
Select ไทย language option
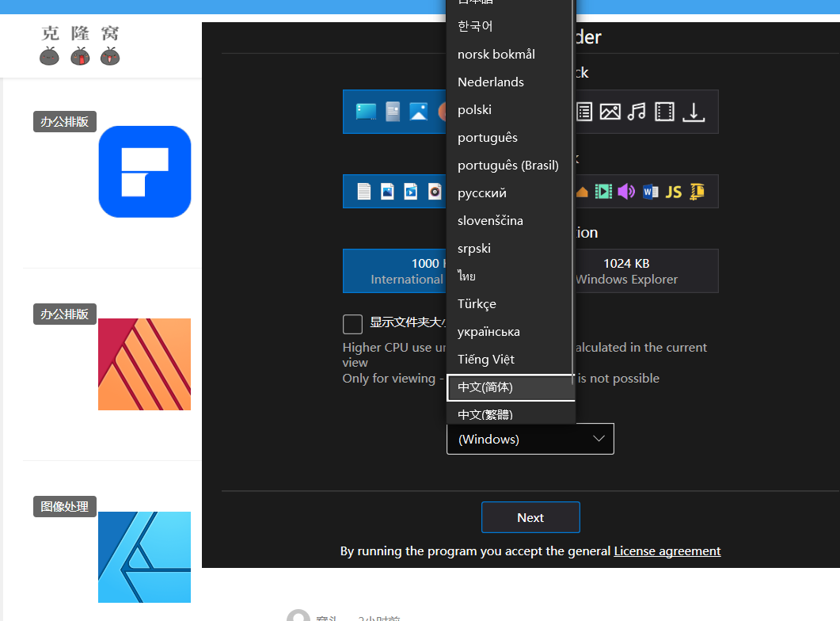(510, 276)
